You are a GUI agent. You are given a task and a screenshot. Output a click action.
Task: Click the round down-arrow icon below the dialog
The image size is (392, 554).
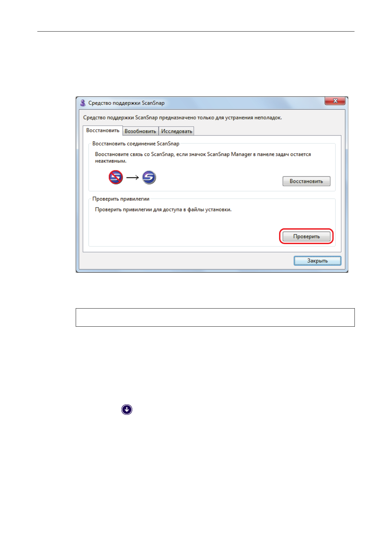[x=127, y=410]
